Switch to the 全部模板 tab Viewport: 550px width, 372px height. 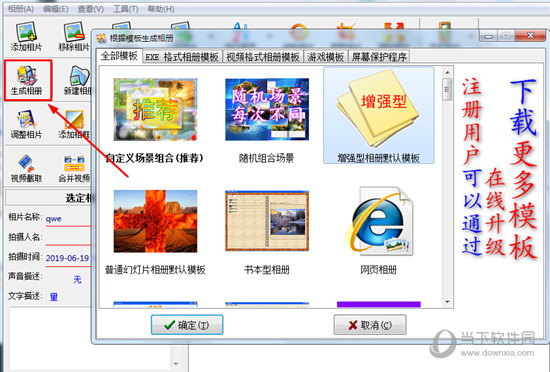(119, 56)
